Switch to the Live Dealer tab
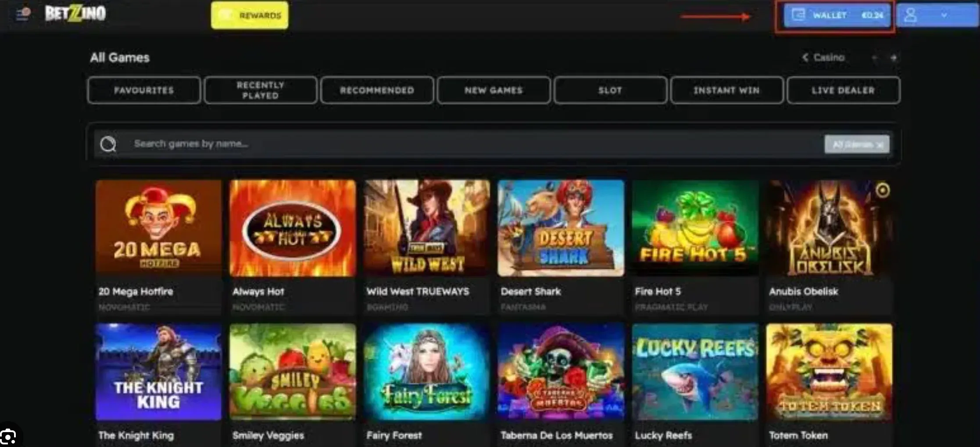Screen dimensions: 980x447 843,90
